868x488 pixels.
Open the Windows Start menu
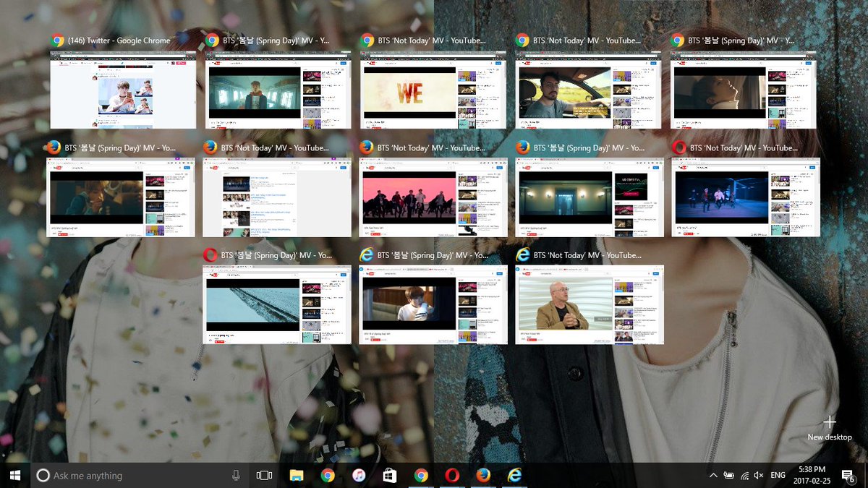coord(15,475)
